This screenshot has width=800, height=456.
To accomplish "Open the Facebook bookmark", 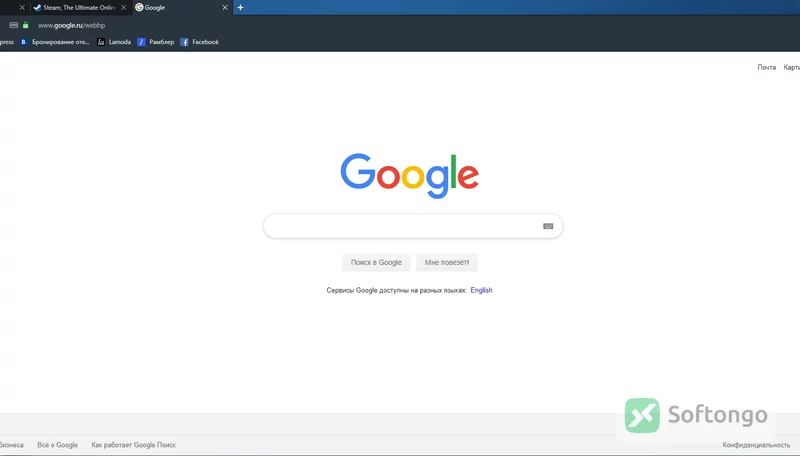I will click(200, 42).
